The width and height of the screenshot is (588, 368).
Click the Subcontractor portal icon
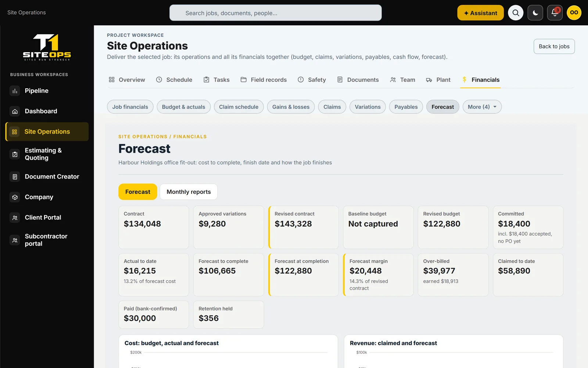(x=15, y=240)
